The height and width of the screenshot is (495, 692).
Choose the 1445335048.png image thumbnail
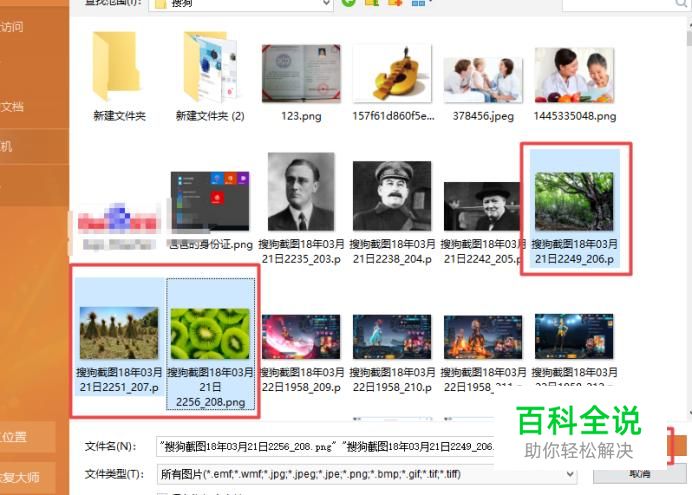[574, 75]
